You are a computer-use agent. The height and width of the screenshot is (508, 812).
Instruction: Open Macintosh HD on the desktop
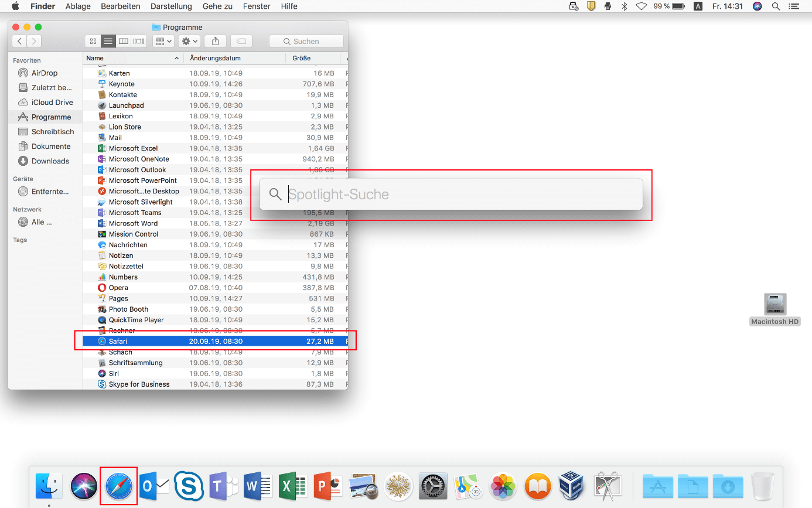[775, 309]
